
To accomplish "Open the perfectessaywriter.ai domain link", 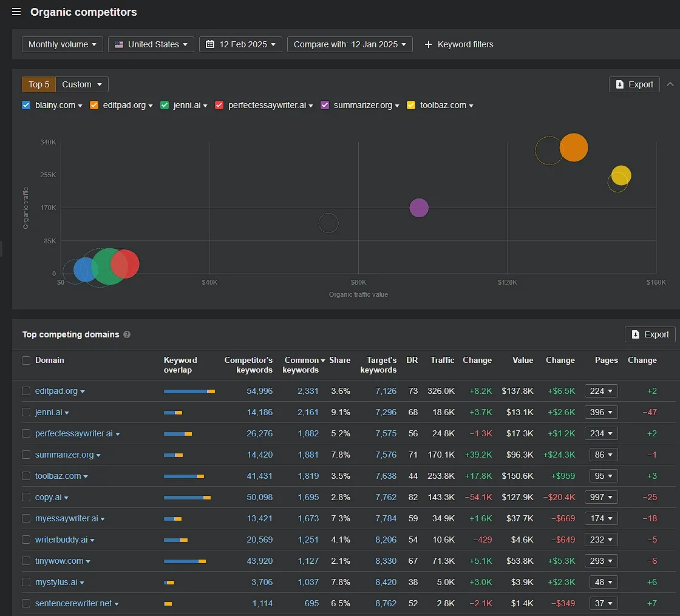I will 73,433.
